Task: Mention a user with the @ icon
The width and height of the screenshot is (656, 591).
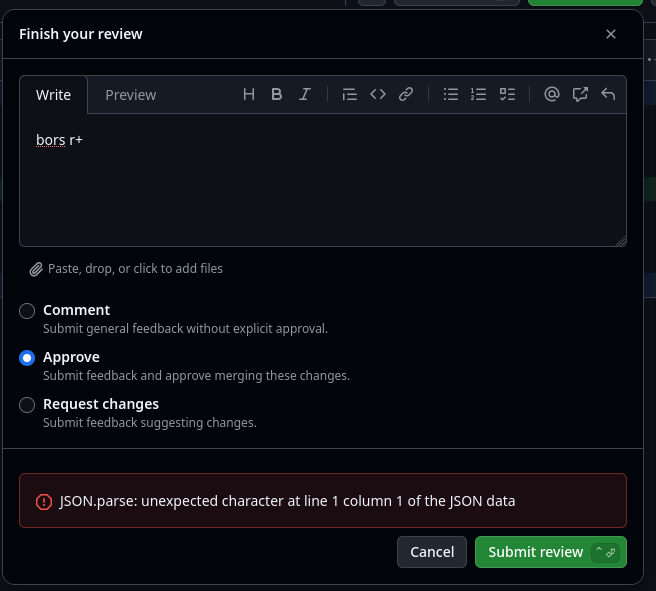Action: (551, 94)
